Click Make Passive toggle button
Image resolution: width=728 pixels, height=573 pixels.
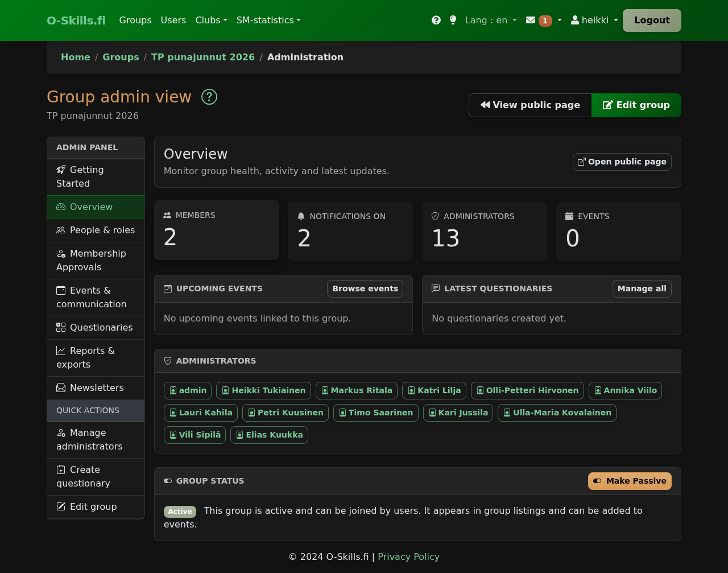click(x=629, y=481)
